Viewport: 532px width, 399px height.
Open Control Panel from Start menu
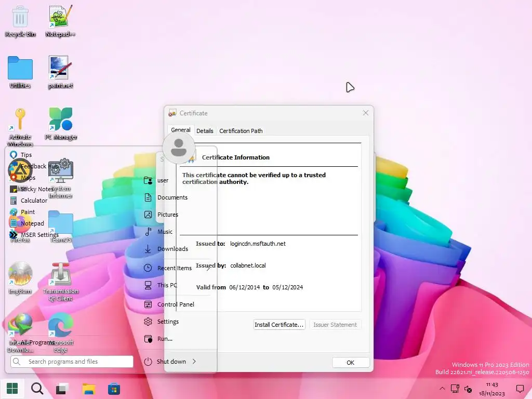point(169,304)
